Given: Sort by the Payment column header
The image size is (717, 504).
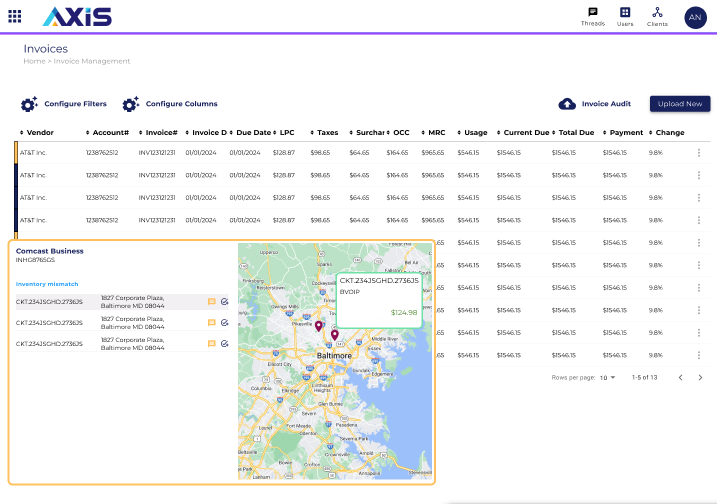Looking at the screenshot, I should pyautogui.click(x=623, y=133).
